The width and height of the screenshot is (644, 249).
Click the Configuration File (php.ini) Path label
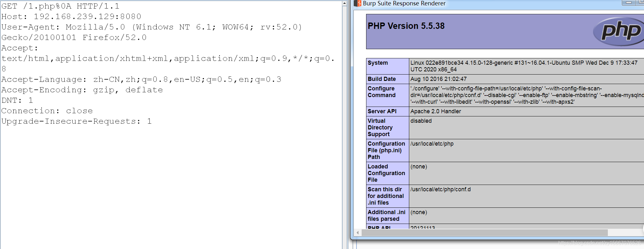click(x=386, y=150)
